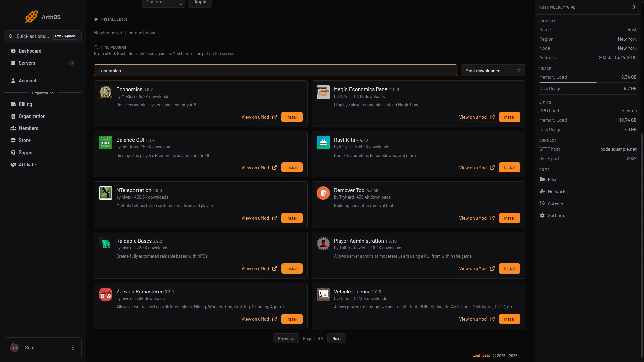Install the Vehicle License plugin
644x362 pixels.
(x=509, y=319)
